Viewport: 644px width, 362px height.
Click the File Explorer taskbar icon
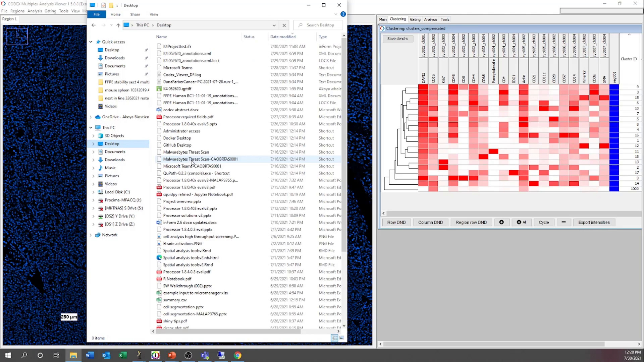coord(73,355)
